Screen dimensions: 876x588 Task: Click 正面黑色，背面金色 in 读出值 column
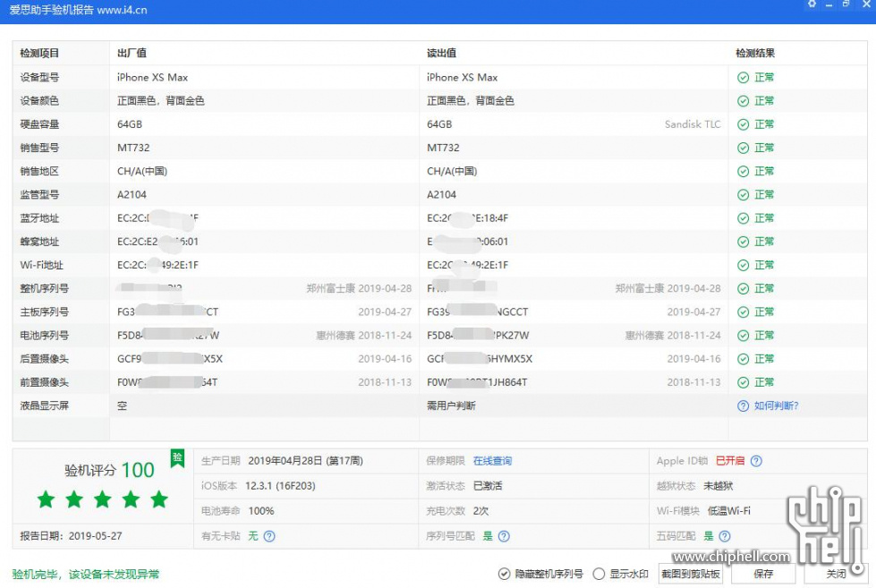pyautogui.click(x=471, y=101)
